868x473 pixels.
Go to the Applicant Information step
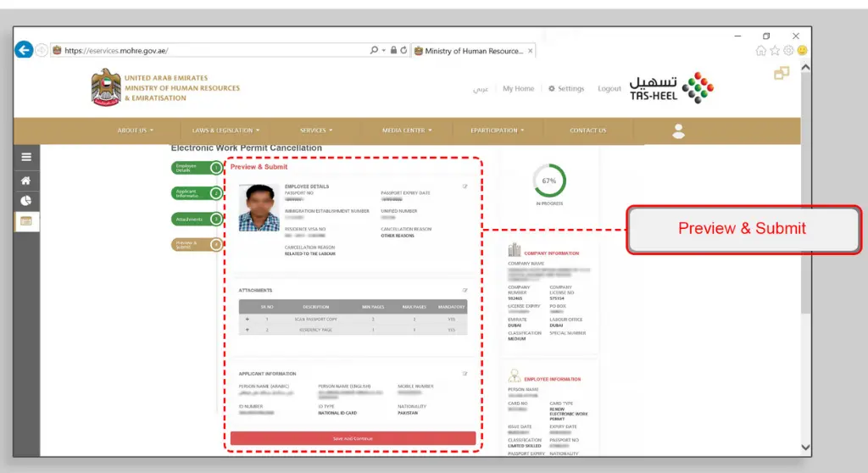(197, 193)
